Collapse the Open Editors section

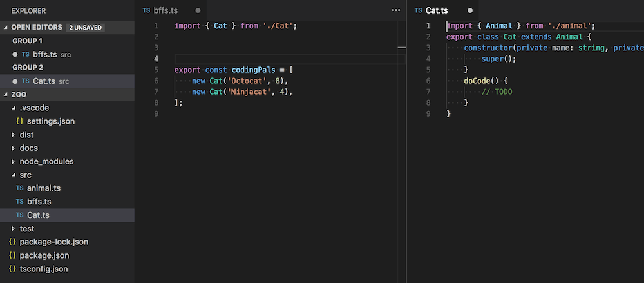coord(6,28)
